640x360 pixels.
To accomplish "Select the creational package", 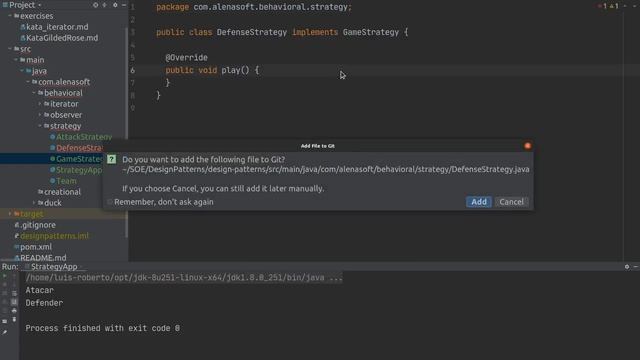I will point(62,192).
